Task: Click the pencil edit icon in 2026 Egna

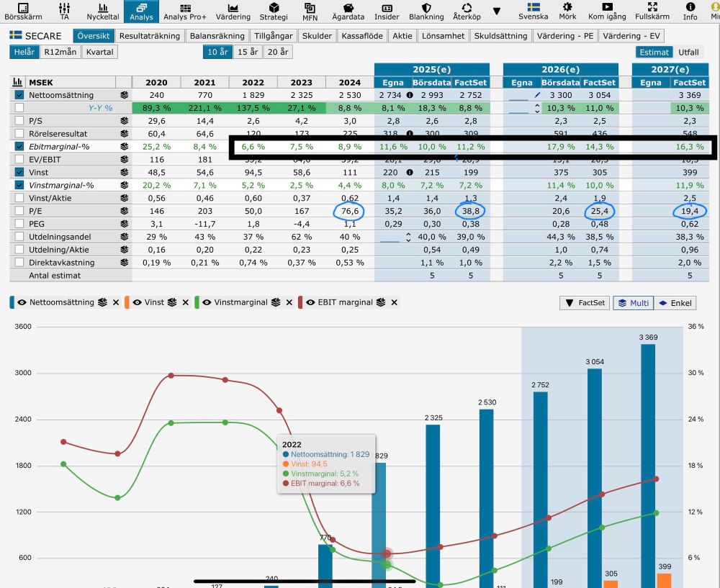Action: point(537,95)
